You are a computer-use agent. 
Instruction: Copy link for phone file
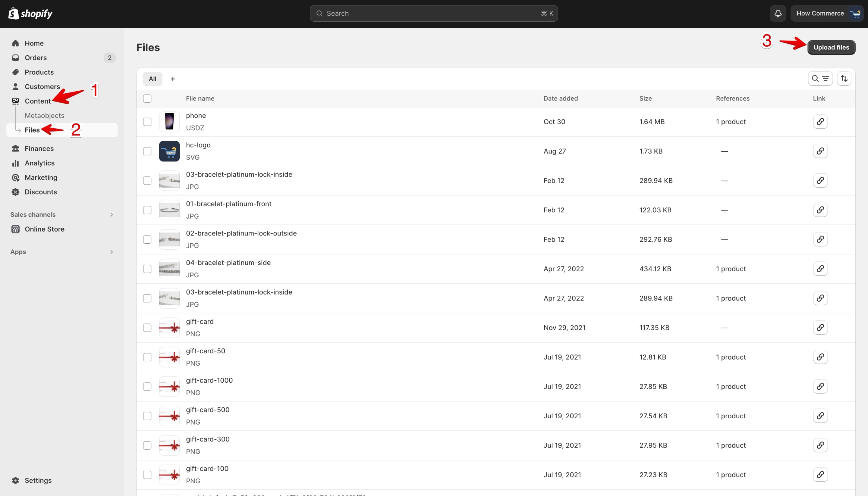(820, 122)
